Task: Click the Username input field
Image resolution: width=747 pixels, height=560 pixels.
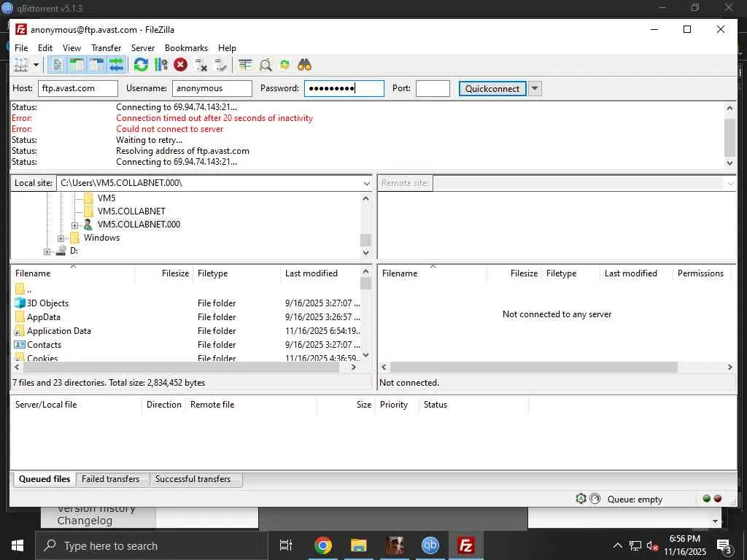Action: [212, 88]
